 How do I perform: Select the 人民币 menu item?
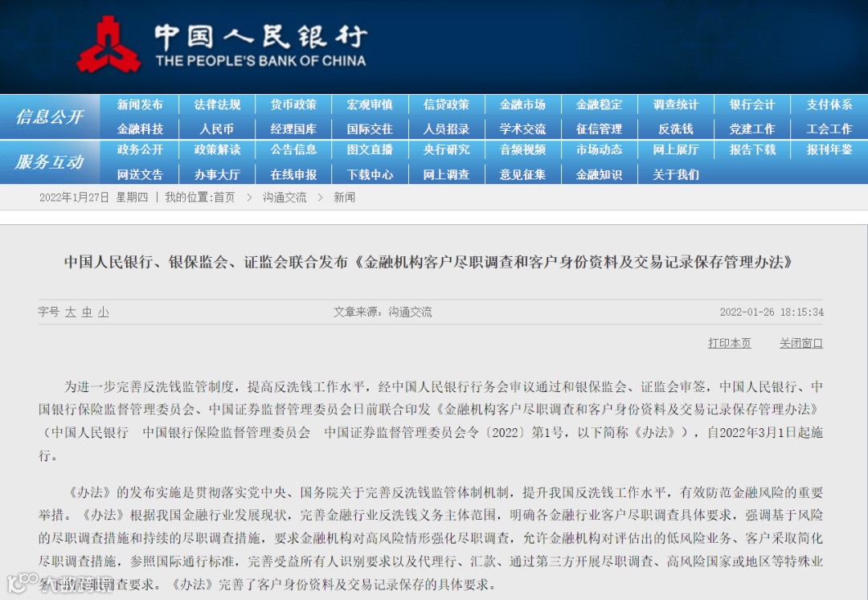click(217, 129)
